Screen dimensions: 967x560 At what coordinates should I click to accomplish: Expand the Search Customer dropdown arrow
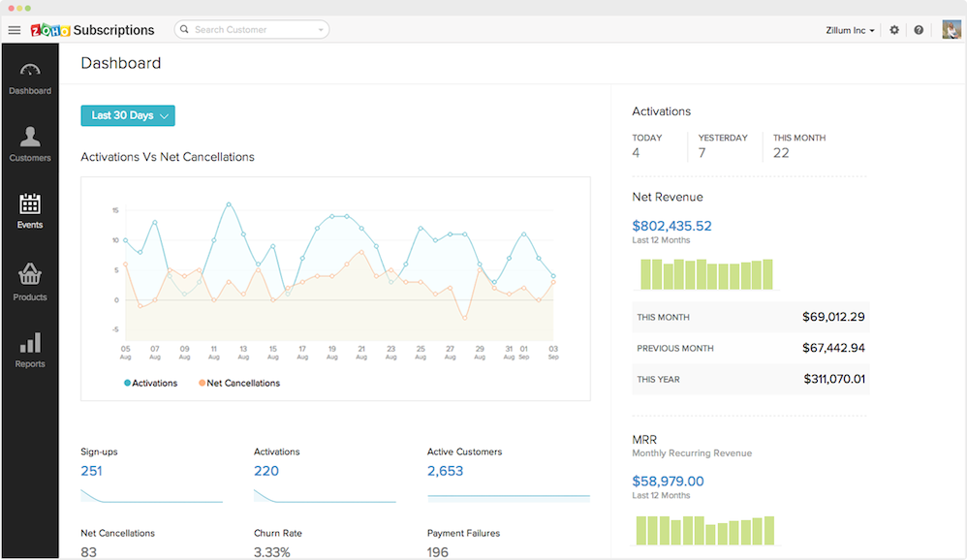(x=321, y=29)
